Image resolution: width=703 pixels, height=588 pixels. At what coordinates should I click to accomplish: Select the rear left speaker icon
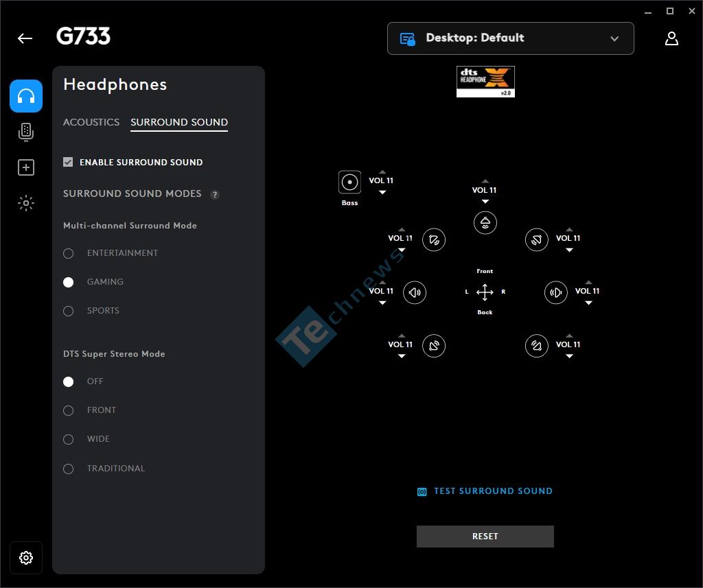pyautogui.click(x=434, y=346)
